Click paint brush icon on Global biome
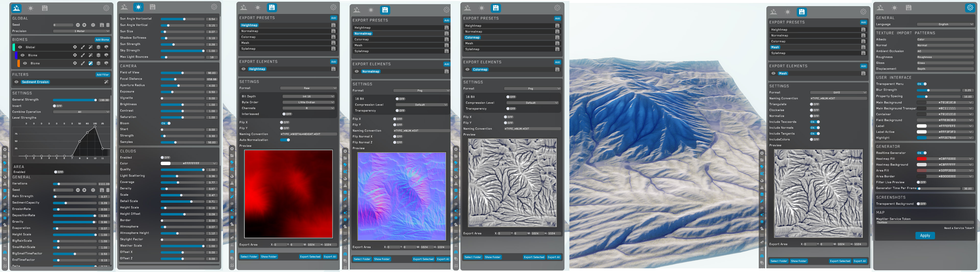This screenshot has height=272, width=980. pyautogui.click(x=83, y=47)
